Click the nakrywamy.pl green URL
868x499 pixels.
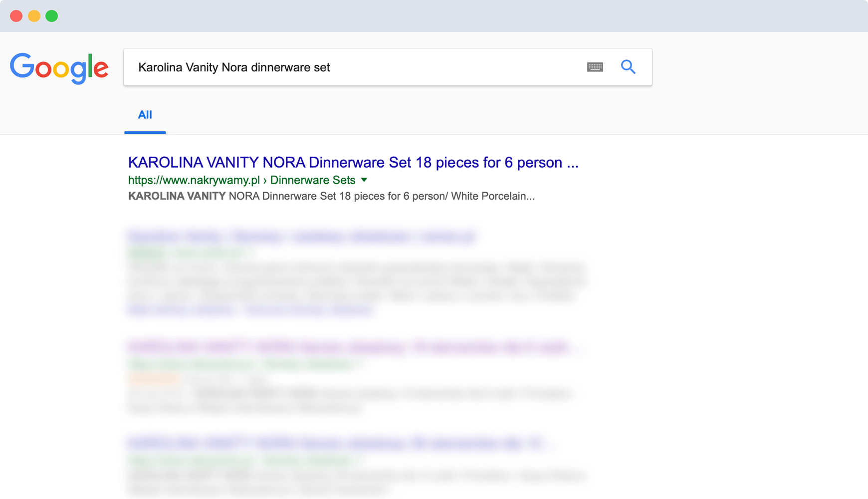(x=194, y=180)
